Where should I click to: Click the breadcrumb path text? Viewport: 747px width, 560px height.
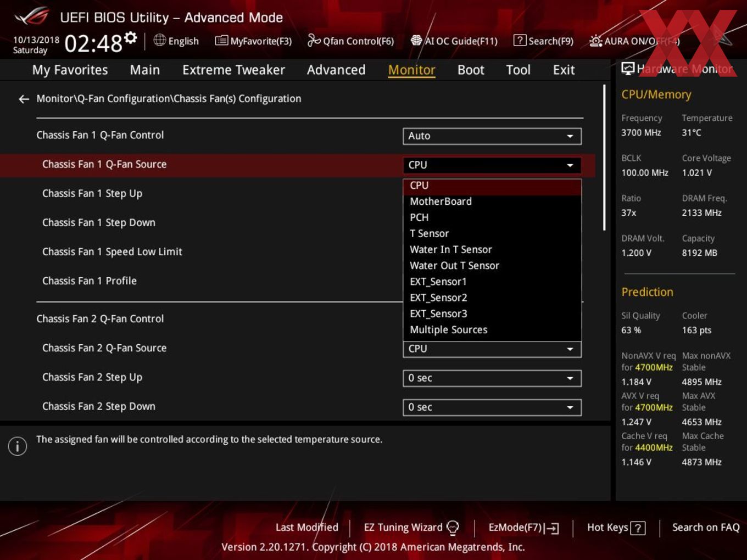click(x=169, y=99)
